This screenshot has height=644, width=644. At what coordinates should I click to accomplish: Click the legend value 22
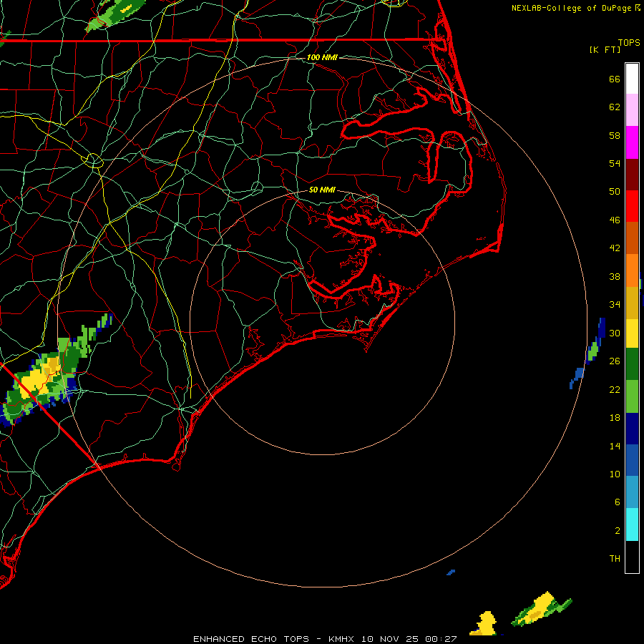pos(615,389)
